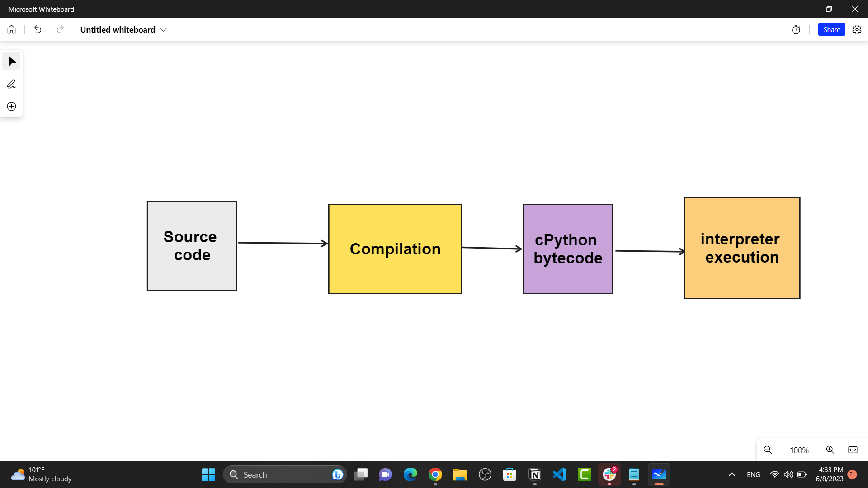The height and width of the screenshot is (488, 868).
Task: Fit whiteboard content to screen
Action: point(853,450)
